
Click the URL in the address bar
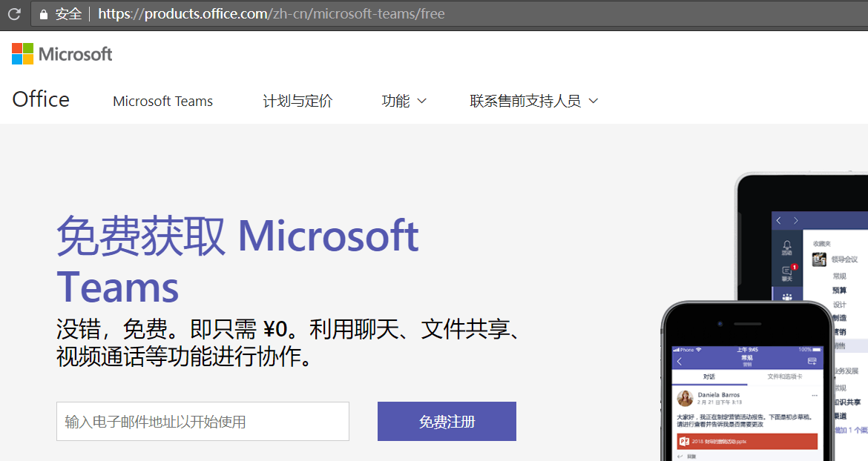[272, 14]
